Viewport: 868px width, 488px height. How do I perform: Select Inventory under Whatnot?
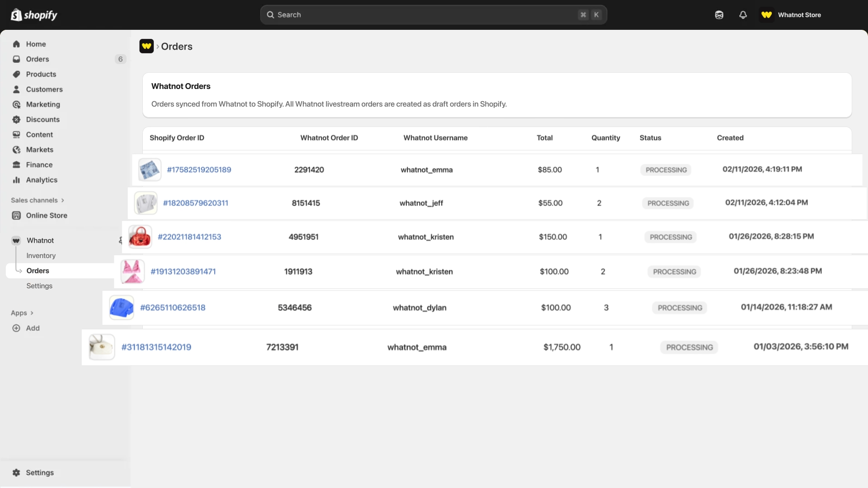click(x=41, y=256)
